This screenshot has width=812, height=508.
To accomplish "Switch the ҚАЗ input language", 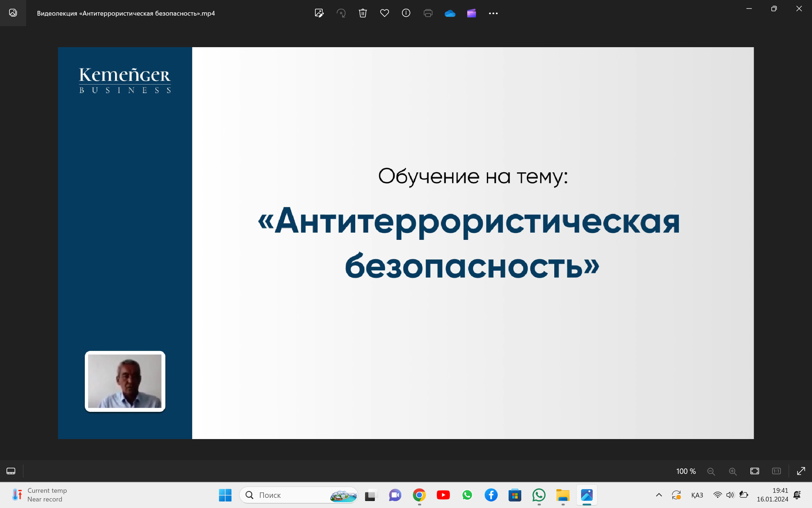I will (x=697, y=495).
